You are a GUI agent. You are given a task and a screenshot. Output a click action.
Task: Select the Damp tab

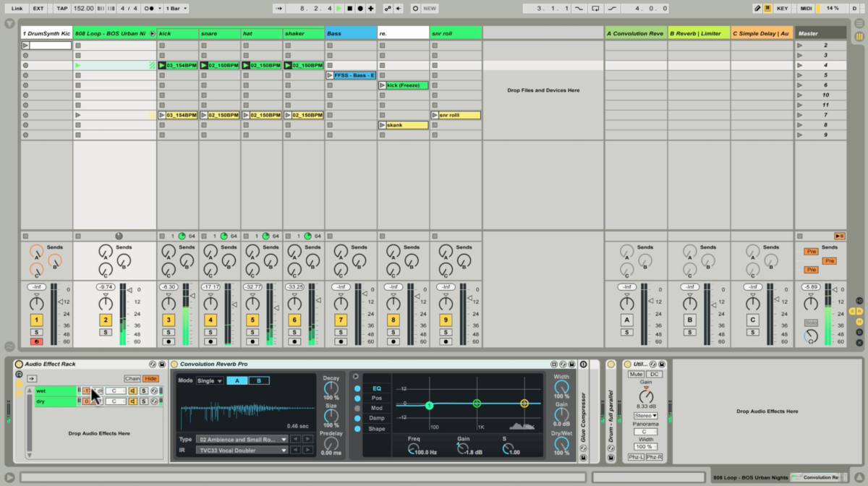377,419
